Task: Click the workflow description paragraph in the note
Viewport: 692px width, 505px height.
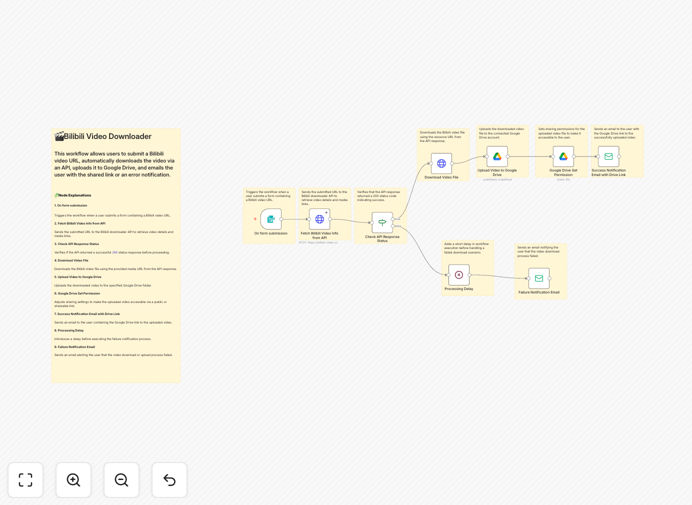Action: tap(114, 164)
